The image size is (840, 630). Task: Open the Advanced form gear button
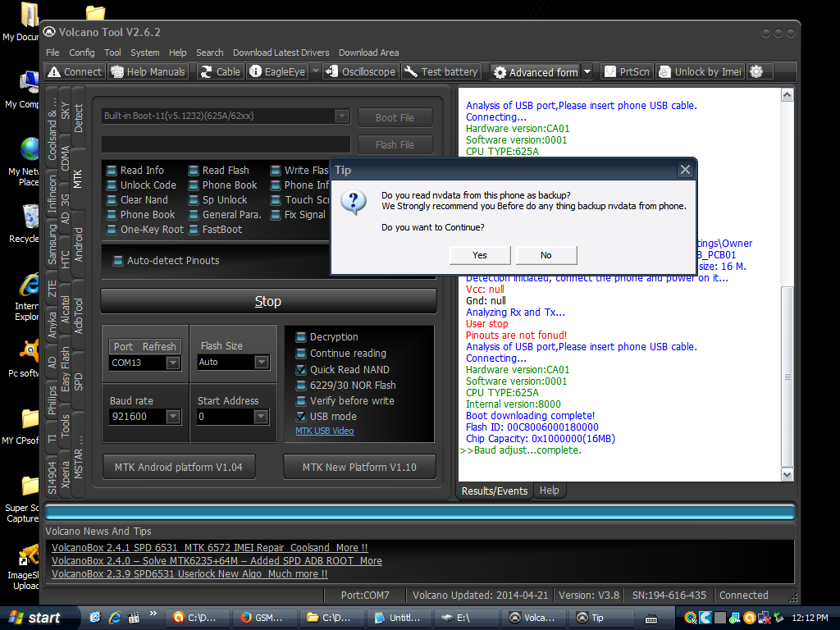click(535, 72)
